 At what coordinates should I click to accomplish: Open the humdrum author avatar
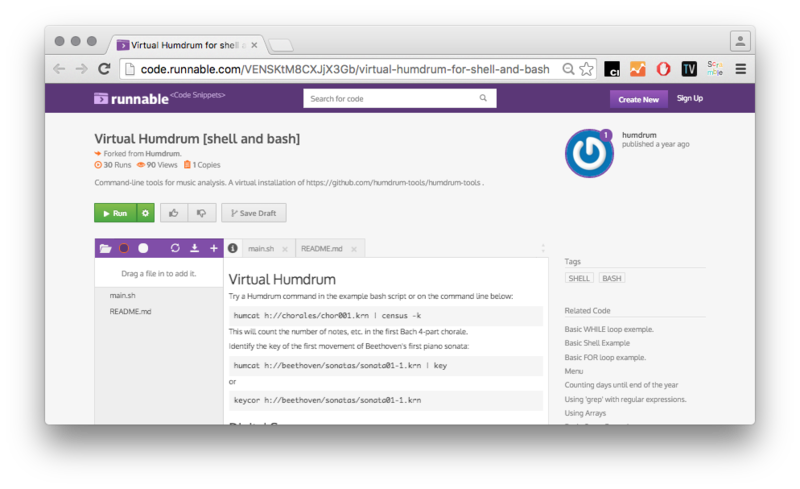pyautogui.click(x=589, y=153)
